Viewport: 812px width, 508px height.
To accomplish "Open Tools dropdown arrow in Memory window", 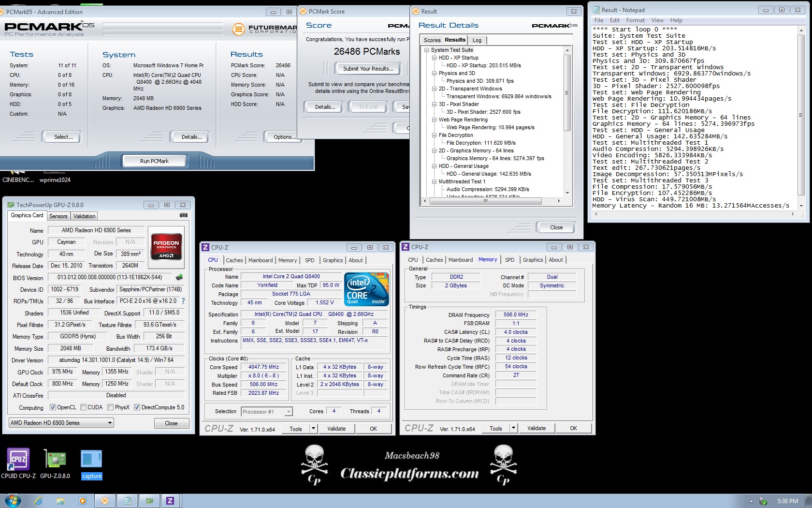I will (513, 428).
